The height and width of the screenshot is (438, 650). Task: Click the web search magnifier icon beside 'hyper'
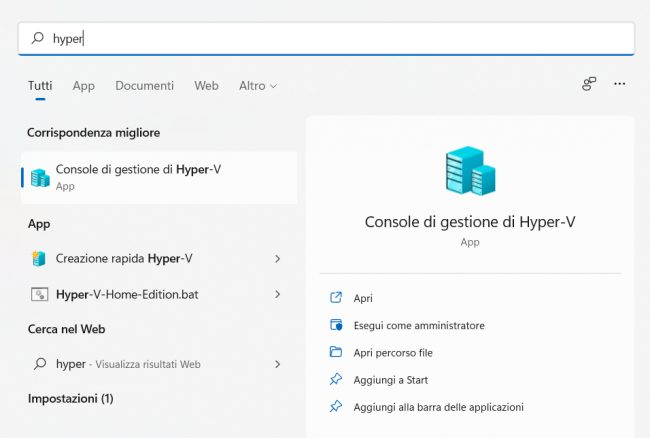tap(40, 364)
